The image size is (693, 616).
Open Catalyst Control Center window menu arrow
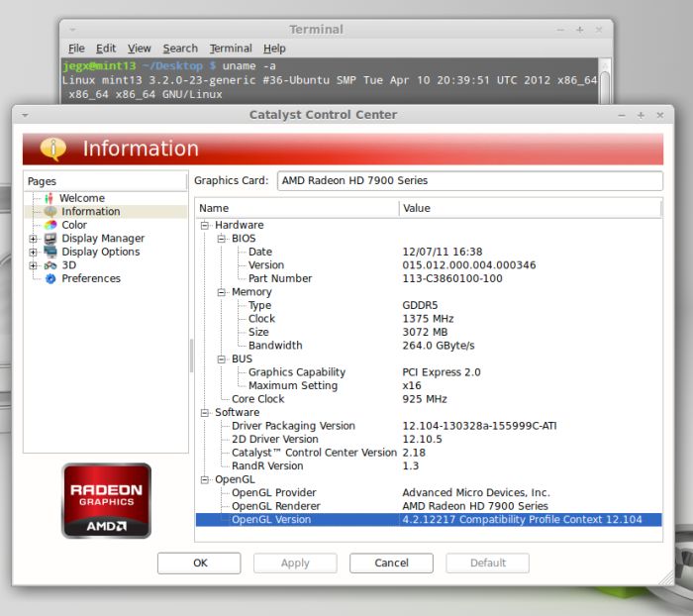click(25, 115)
